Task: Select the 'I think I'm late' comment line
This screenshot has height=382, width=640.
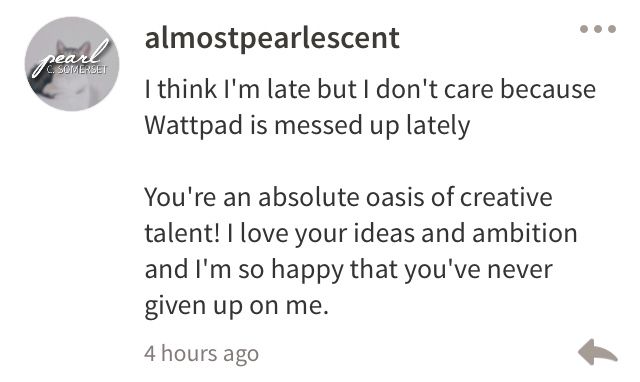Action: coord(370,89)
